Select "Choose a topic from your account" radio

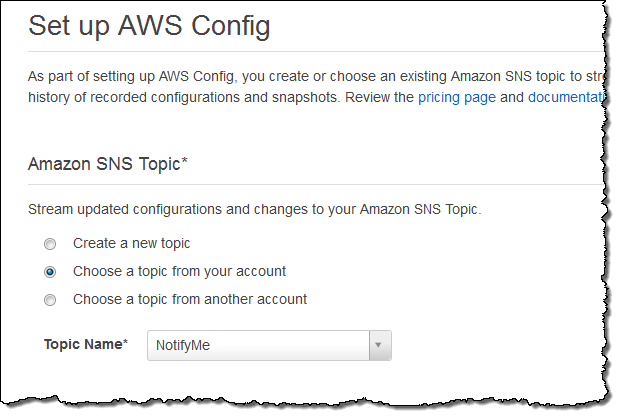50,271
